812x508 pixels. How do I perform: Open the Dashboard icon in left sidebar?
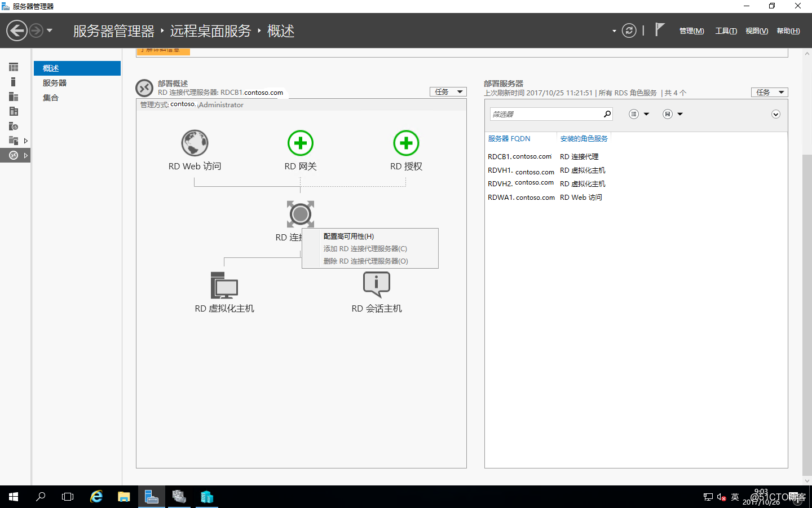click(x=14, y=67)
